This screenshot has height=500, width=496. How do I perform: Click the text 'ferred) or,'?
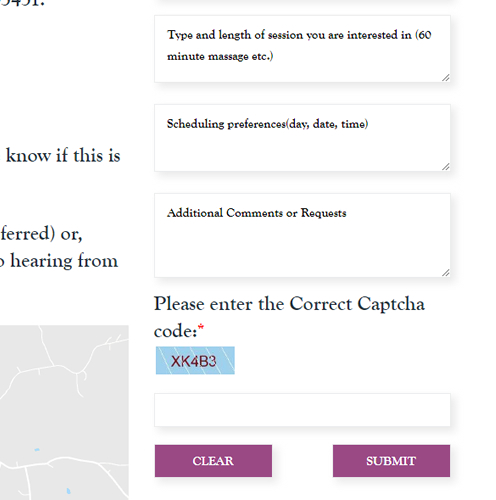[41, 233]
